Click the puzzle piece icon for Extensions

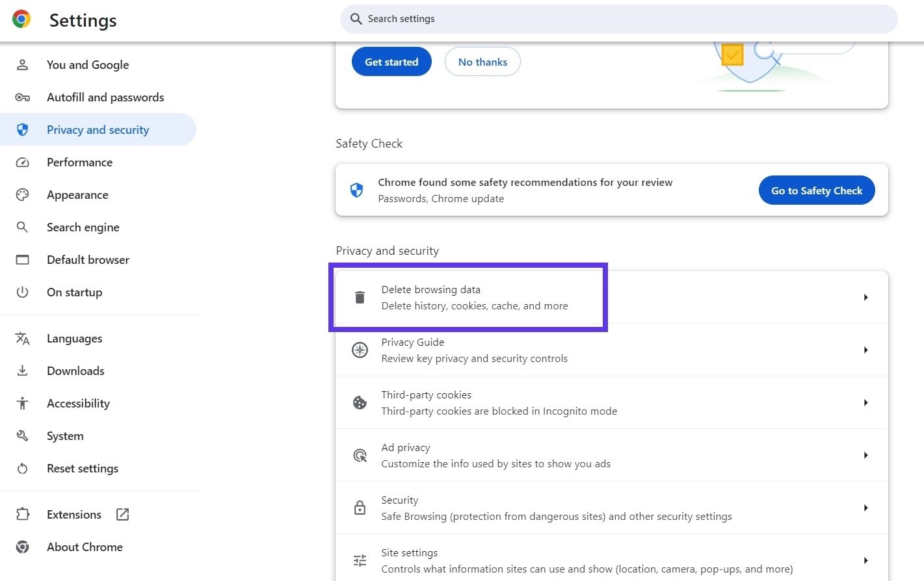(x=22, y=514)
